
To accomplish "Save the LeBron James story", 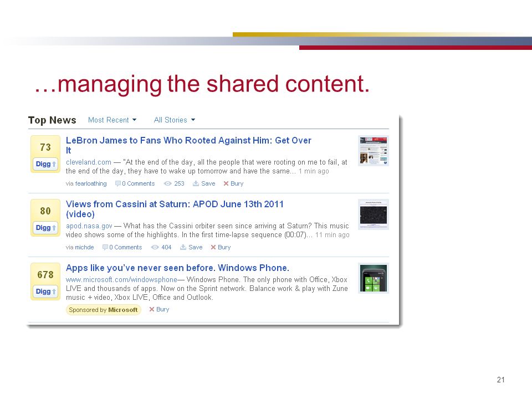I will 204,183.
